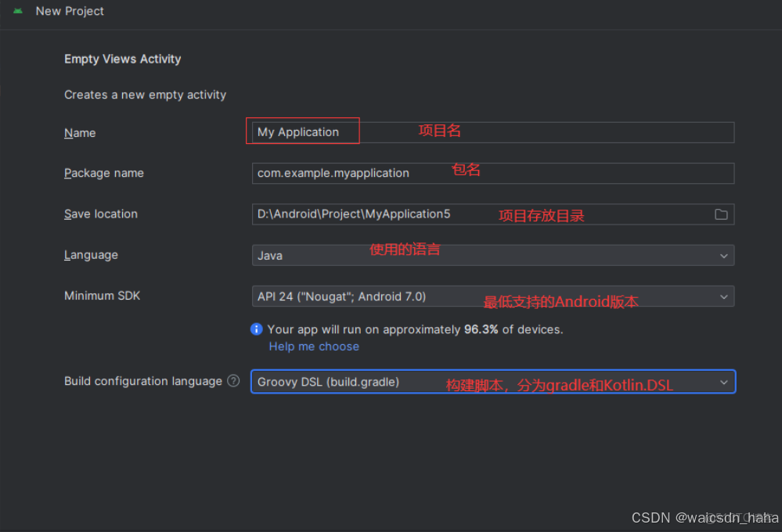Open the Language selection dropdown
782x532 pixels.
pos(493,255)
